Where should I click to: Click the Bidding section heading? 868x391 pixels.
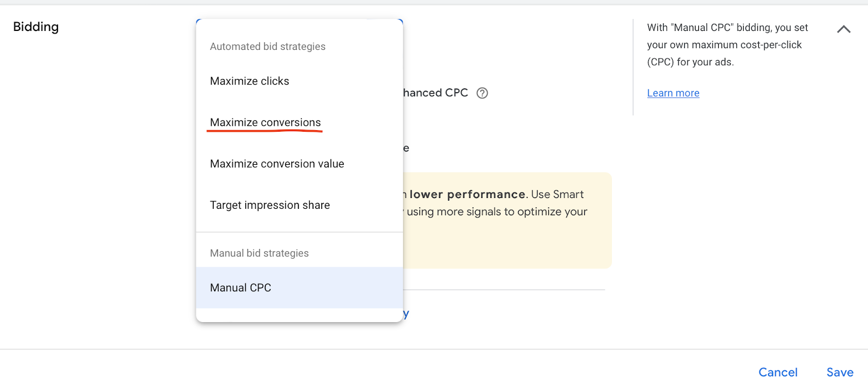(x=36, y=27)
